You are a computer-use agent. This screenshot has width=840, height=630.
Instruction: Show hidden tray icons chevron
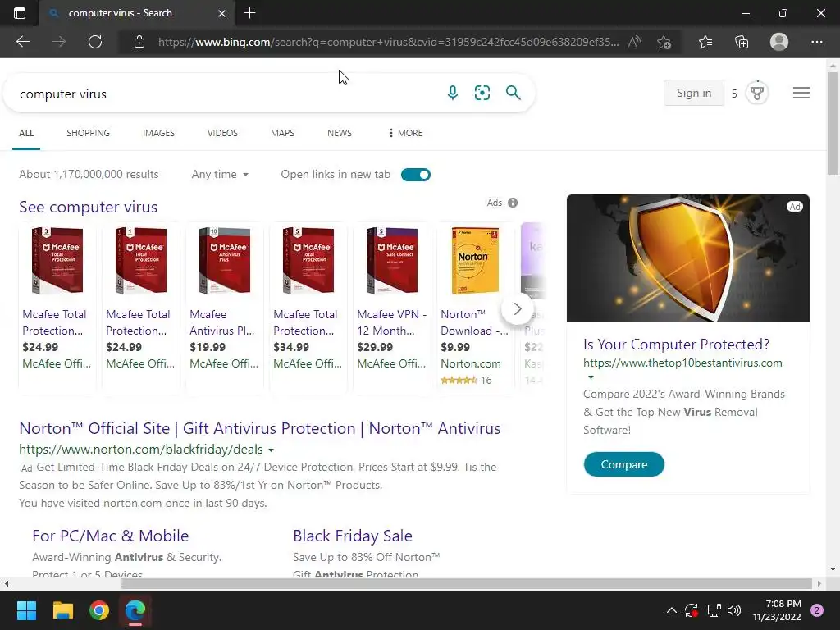click(671, 610)
